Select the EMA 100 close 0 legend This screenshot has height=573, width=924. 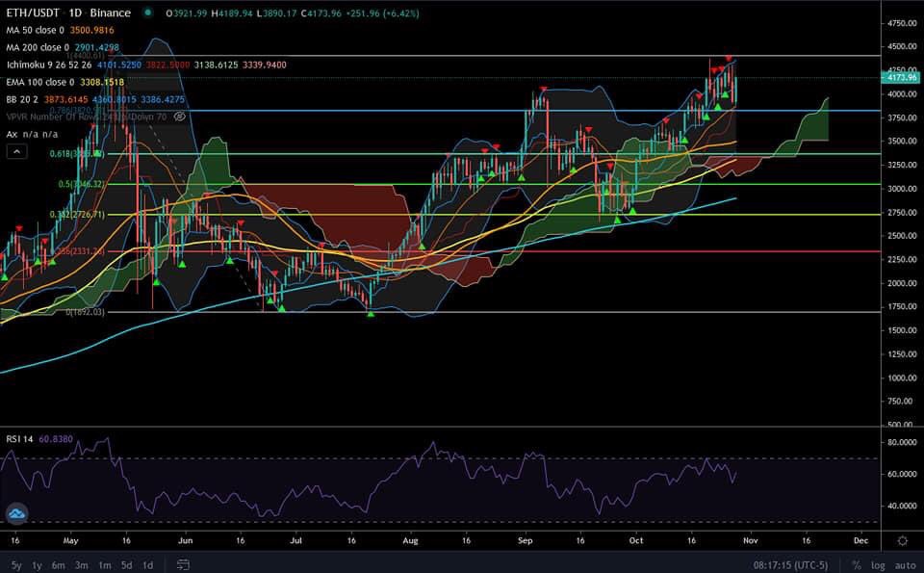pos(40,82)
